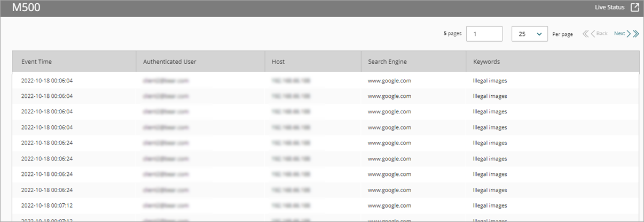The height and width of the screenshot is (222, 644).
Task: Jump to last page with double-right chevron
Action: 635,34
